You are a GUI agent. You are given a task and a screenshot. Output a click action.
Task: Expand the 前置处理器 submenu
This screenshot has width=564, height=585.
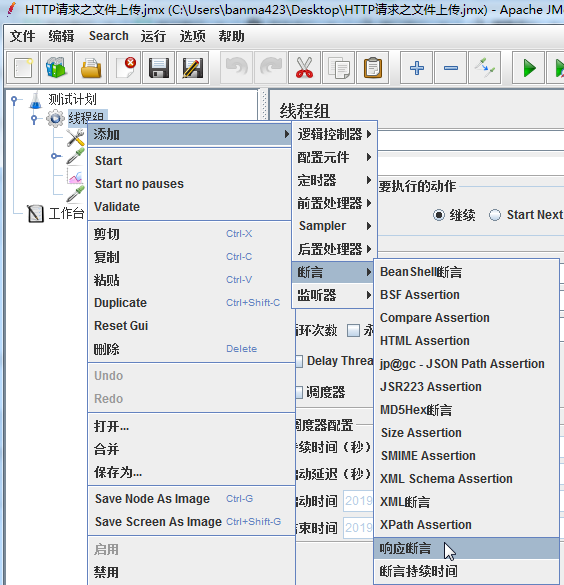pos(334,203)
